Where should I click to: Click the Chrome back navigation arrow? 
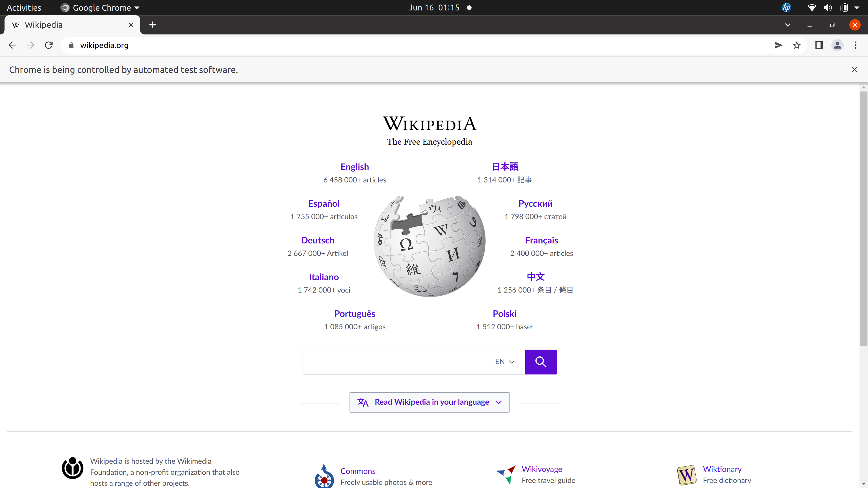pos(12,45)
